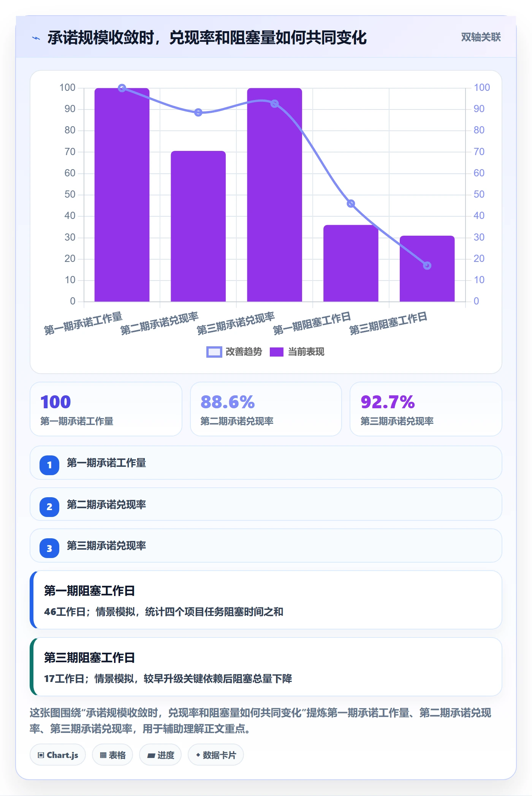Select list row text 第一期承诺工作量
532x796 pixels.
click(106, 463)
